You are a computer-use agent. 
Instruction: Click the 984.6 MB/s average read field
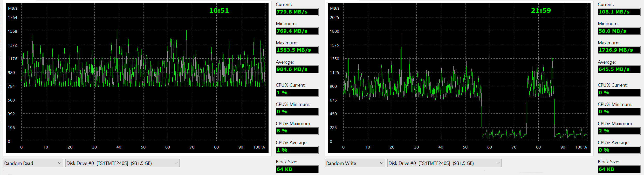point(297,69)
